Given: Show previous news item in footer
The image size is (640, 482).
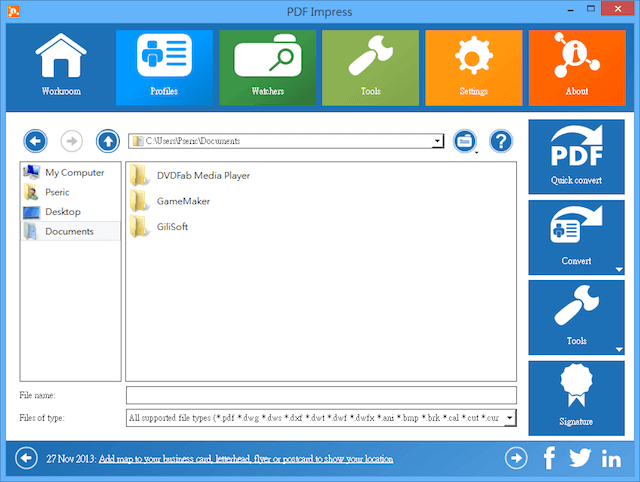Looking at the screenshot, I should coord(26,458).
